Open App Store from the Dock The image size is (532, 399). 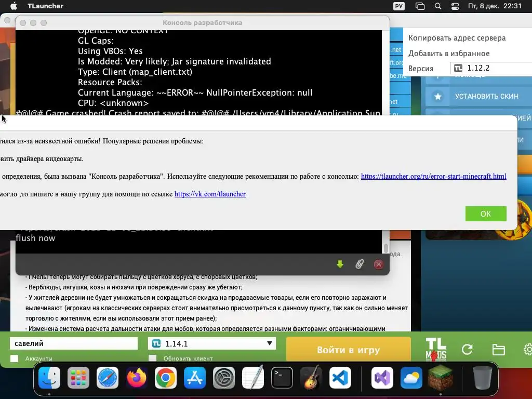tap(195, 377)
